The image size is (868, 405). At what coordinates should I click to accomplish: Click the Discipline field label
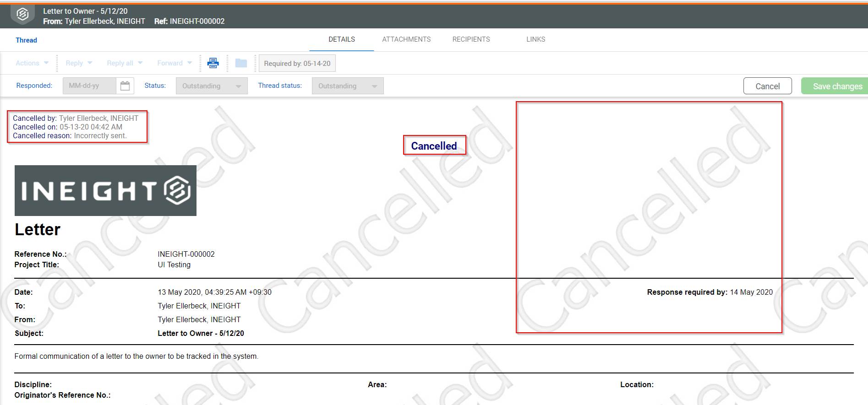[33, 384]
